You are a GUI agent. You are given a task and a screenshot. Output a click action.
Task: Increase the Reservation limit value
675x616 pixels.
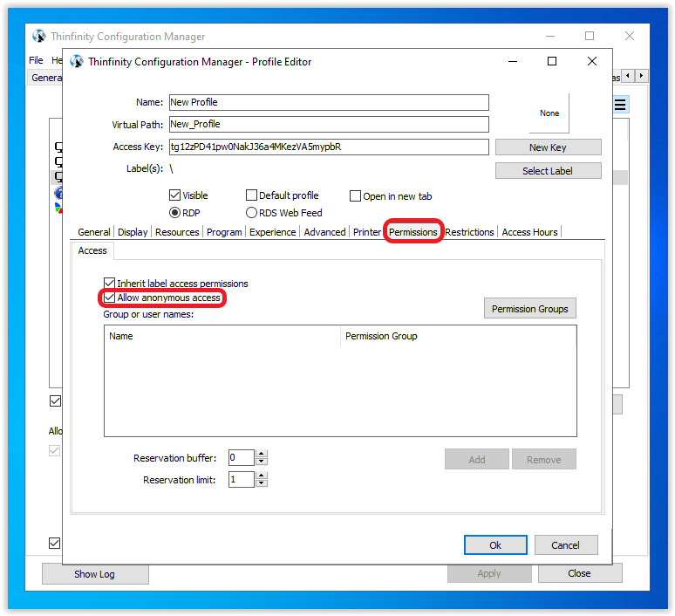[262, 476]
